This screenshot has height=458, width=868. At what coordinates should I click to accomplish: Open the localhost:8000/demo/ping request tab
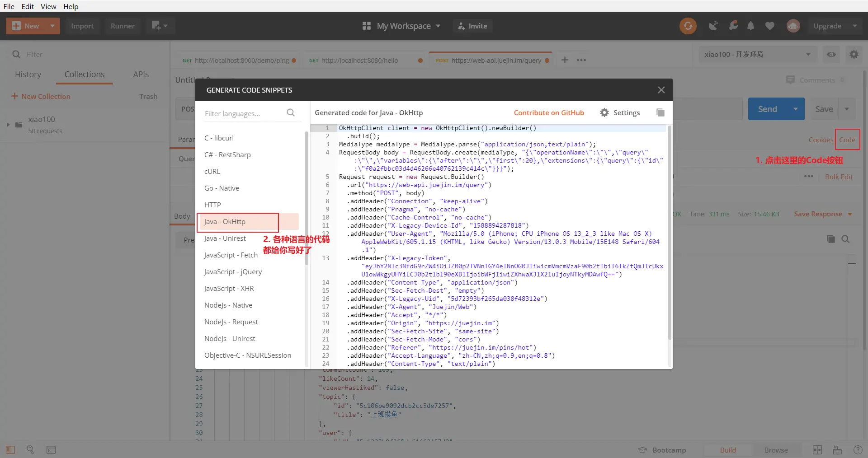click(239, 60)
